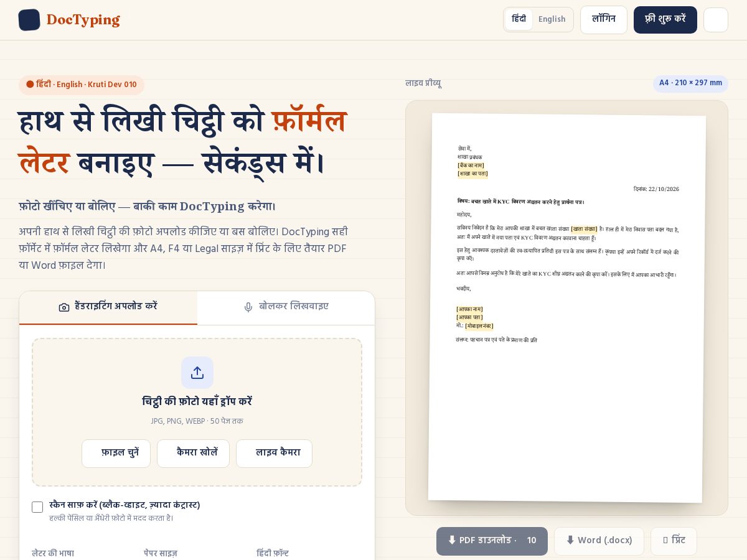Viewport: 747px width, 560px height.
Task: Click the लेटर की भाषा label
Action: [53, 553]
